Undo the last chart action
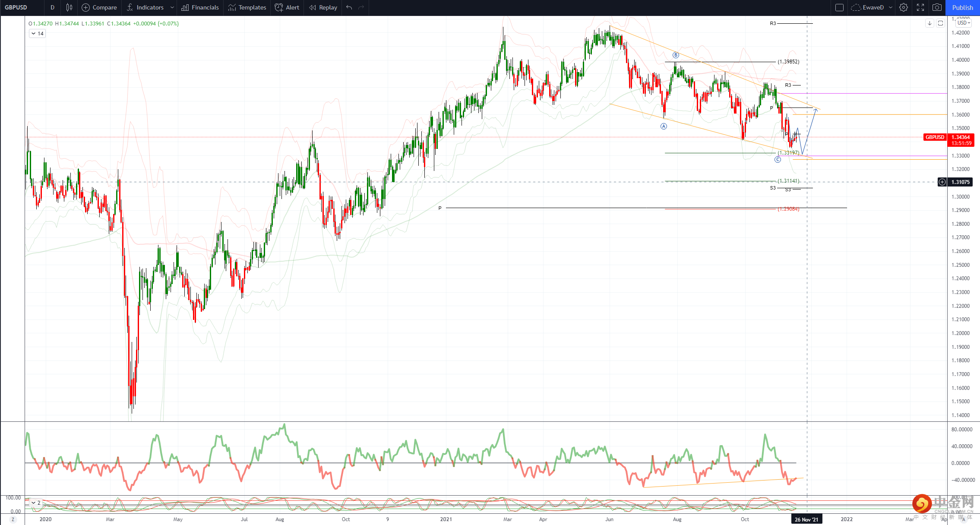 coord(349,7)
